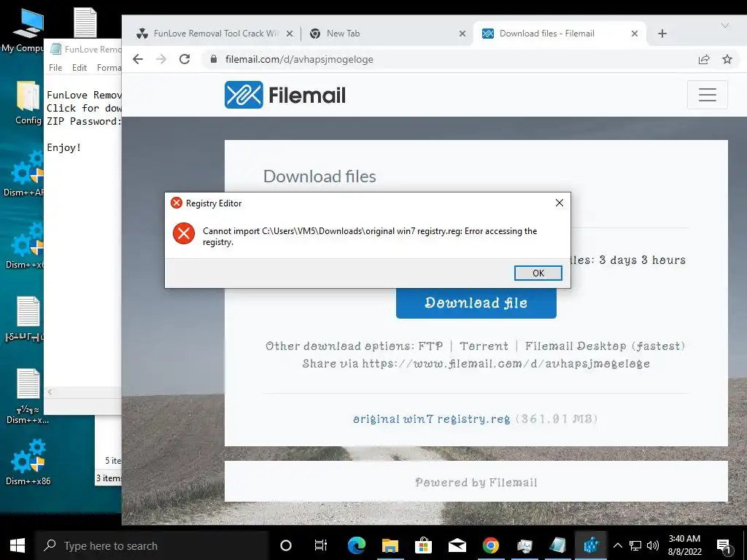The height and width of the screenshot is (560, 747).
Task: Open the FTP download option link
Action: (430, 346)
